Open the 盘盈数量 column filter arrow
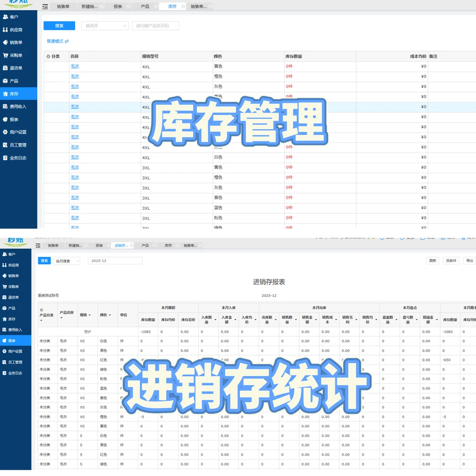476x476 pixels. [397, 320]
